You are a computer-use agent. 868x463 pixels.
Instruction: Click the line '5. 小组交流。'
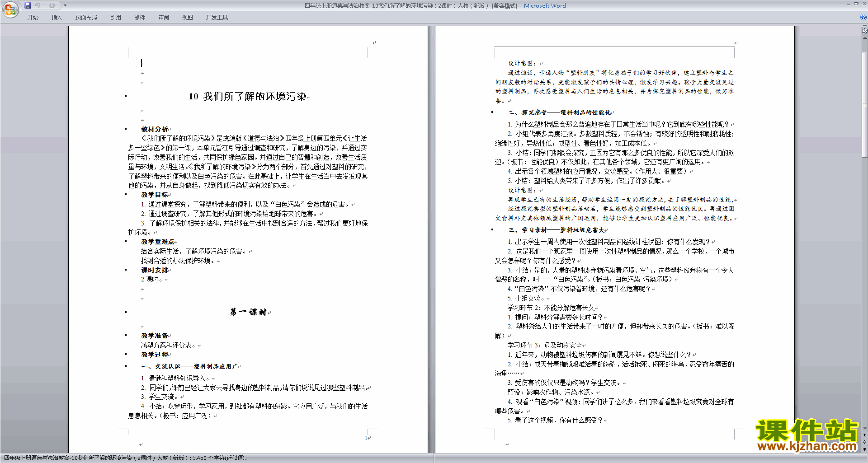pos(527,298)
